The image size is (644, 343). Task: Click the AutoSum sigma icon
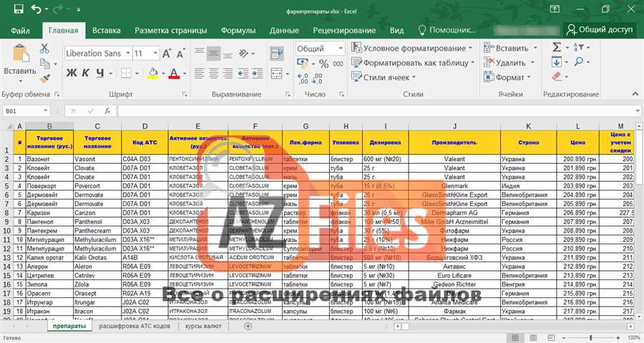[557, 48]
